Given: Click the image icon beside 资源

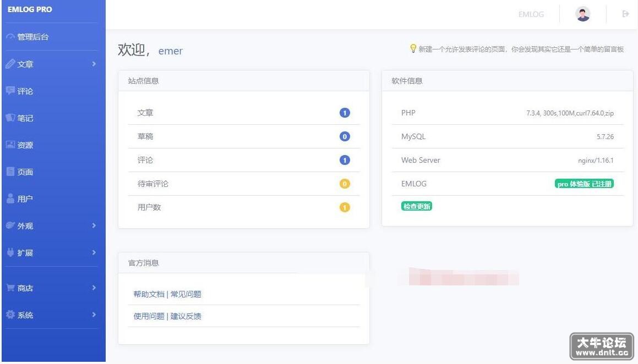Looking at the screenshot, I should 10,145.
